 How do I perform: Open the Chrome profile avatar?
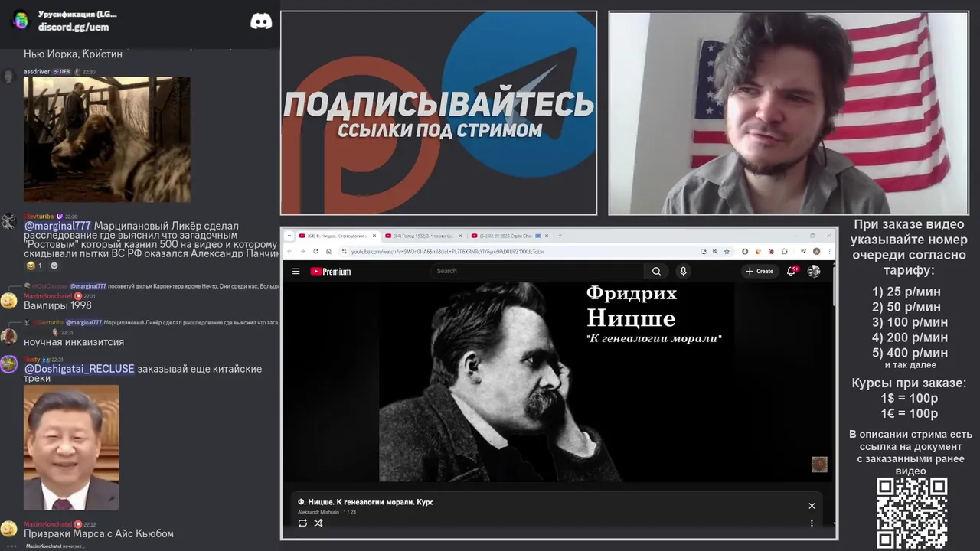click(816, 251)
